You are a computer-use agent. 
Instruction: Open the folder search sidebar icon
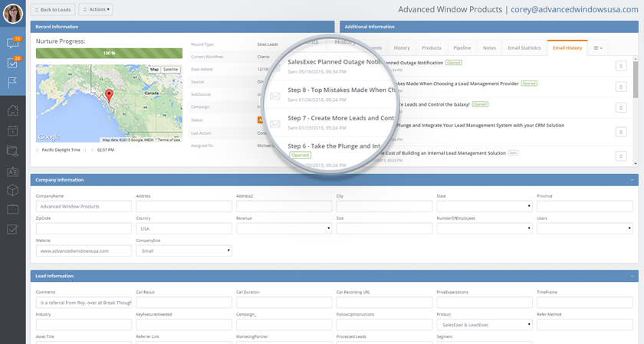[13, 151]
